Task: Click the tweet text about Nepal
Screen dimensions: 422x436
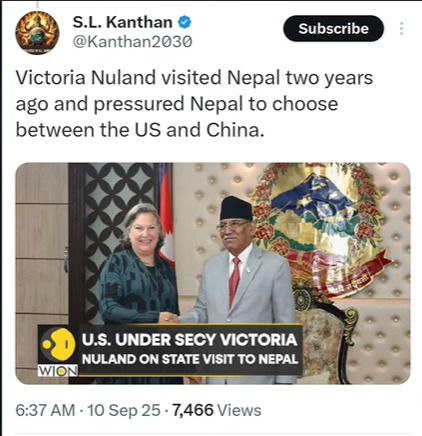Action: (x=194, y=104)
